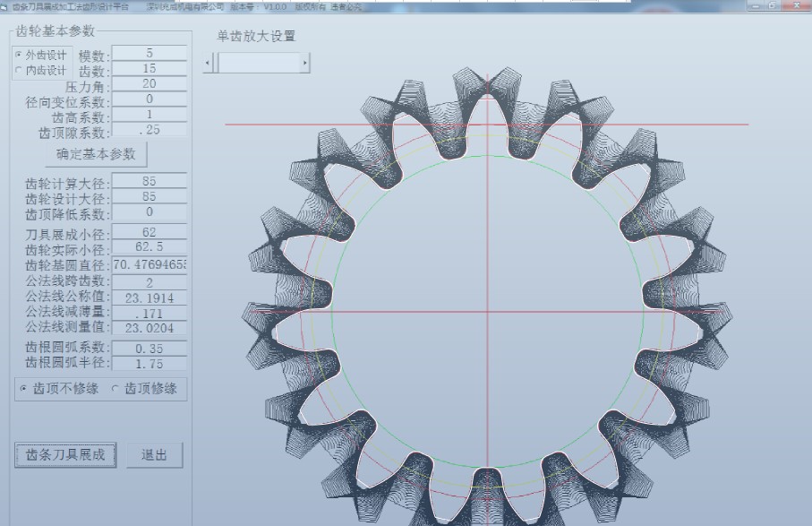Image resolution: width=812 pixels, height=526 pixels.
Task: Click the 压力角 input field
Action: point(150,83)
